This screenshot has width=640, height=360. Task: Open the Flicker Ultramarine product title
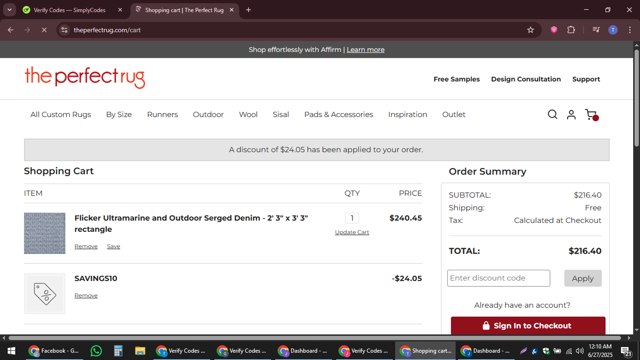[191, 224]
